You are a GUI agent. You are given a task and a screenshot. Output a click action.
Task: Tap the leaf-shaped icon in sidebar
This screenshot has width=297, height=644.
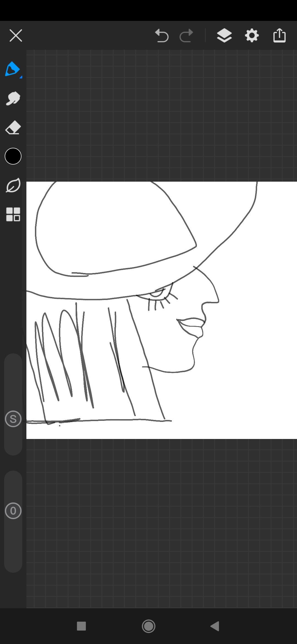point(13,185)
